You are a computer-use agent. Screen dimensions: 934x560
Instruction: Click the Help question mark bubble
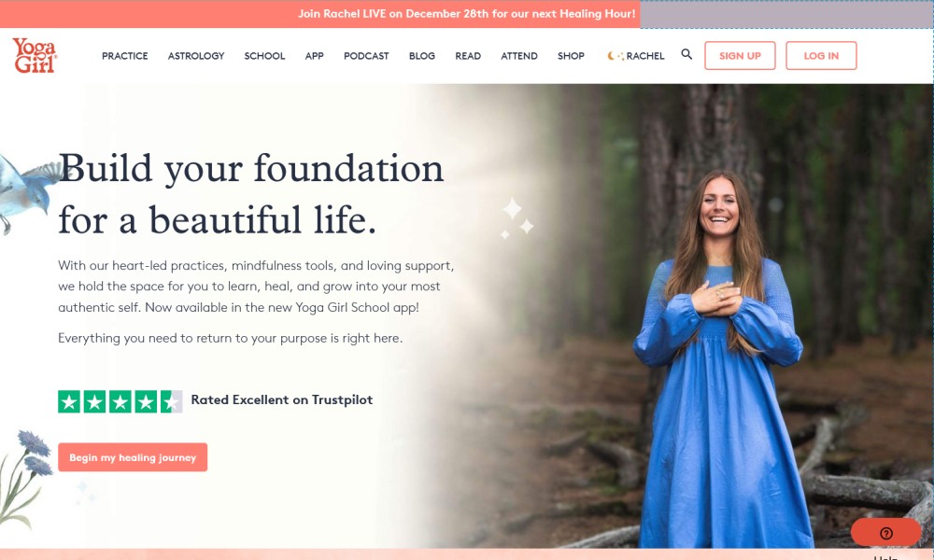(x=885, y=533)
